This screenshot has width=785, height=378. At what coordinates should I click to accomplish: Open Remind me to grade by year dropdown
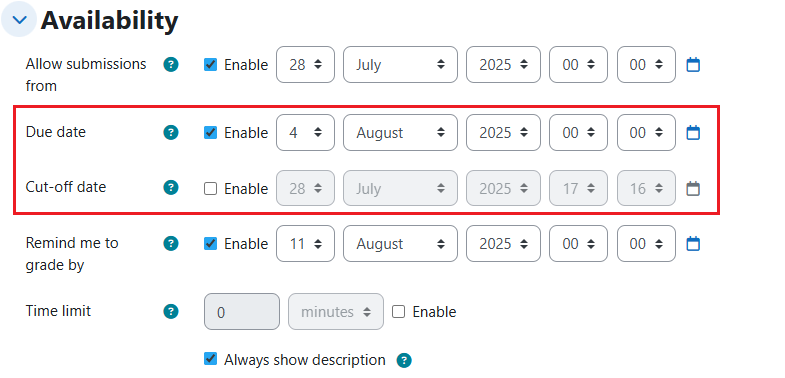(503, 244)
